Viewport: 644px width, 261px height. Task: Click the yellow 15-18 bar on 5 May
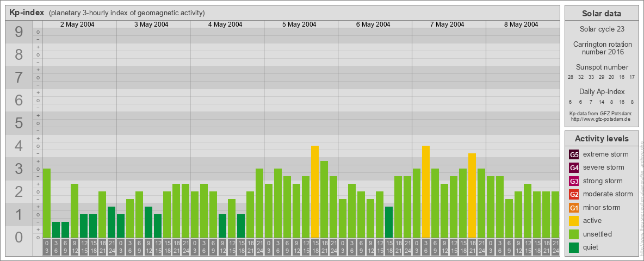click(x=315, y=191)
